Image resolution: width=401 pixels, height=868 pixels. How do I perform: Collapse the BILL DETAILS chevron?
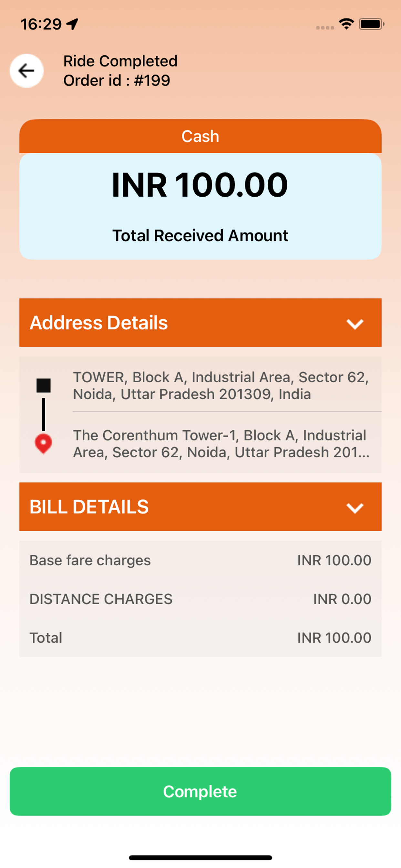pyautogui.click(x=355, y=508)
